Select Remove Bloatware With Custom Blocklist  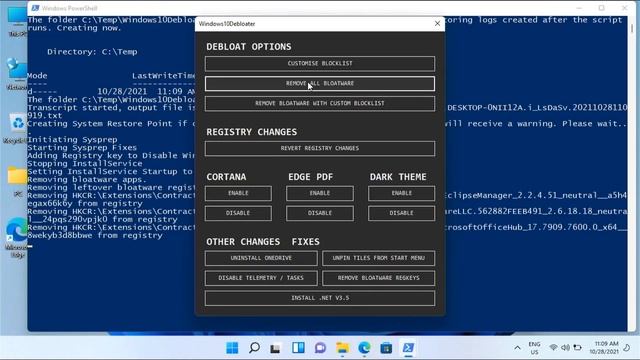tap(320, 104)
